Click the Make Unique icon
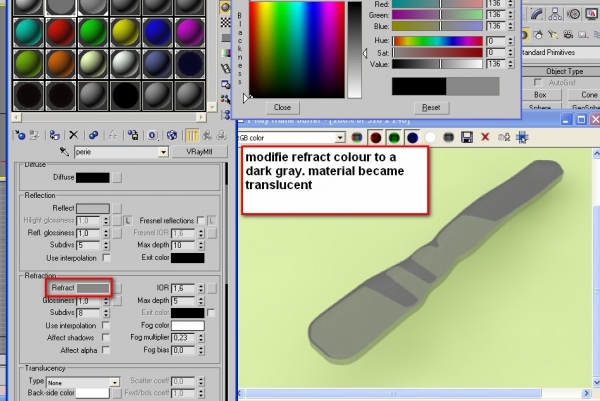This screenshot has width=600, height=401. tap(113, 135)
